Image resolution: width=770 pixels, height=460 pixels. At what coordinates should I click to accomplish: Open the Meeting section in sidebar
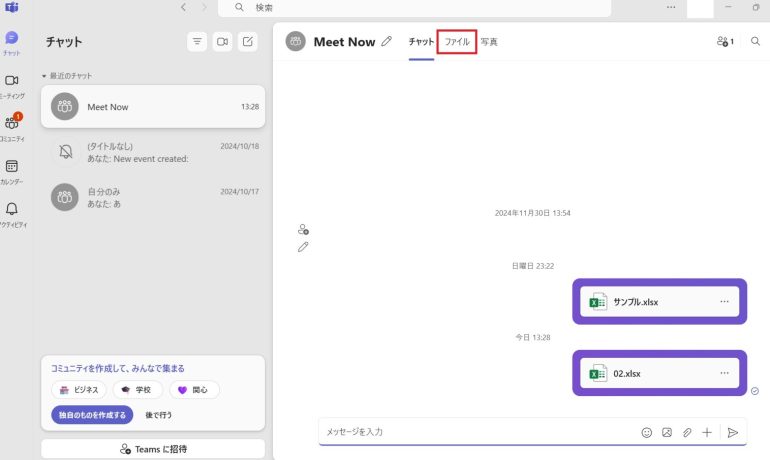pyautogui.click(x=12, y=84)
